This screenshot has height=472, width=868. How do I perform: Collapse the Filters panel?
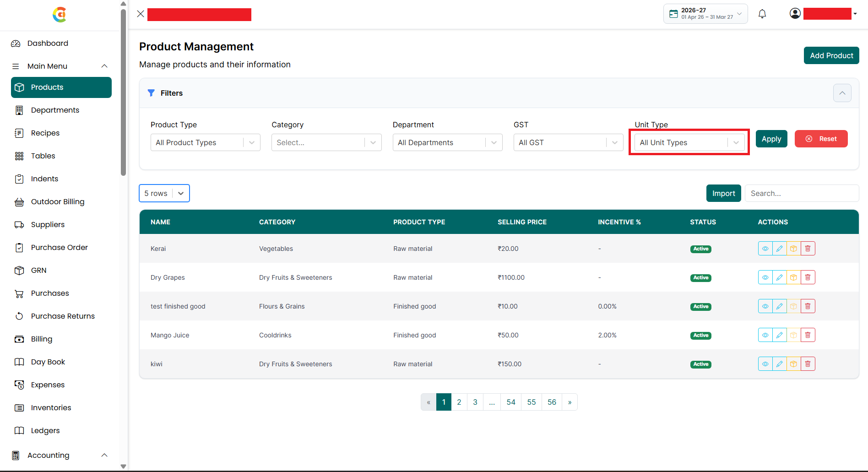(x=842, y=93)
